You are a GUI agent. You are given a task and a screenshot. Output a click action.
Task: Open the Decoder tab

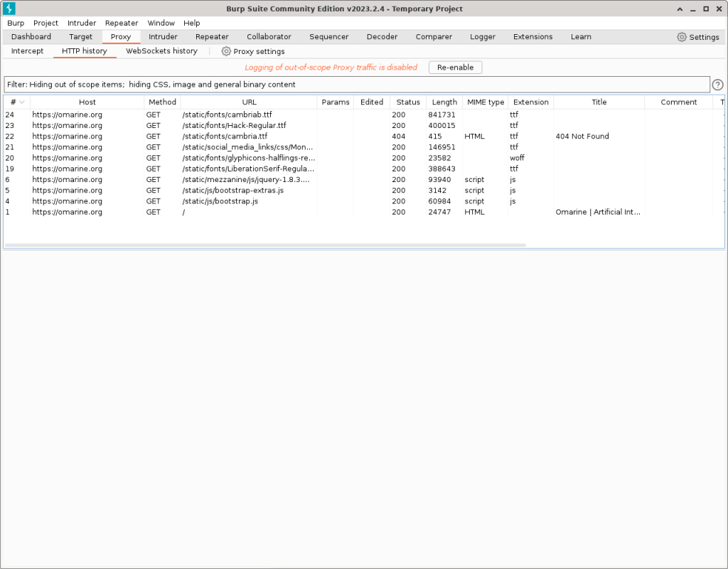coord(382,37)
